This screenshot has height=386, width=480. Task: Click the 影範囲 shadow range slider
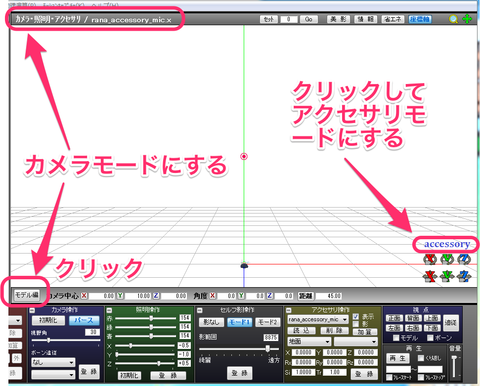pyautogui.click(x=239, y=349)
